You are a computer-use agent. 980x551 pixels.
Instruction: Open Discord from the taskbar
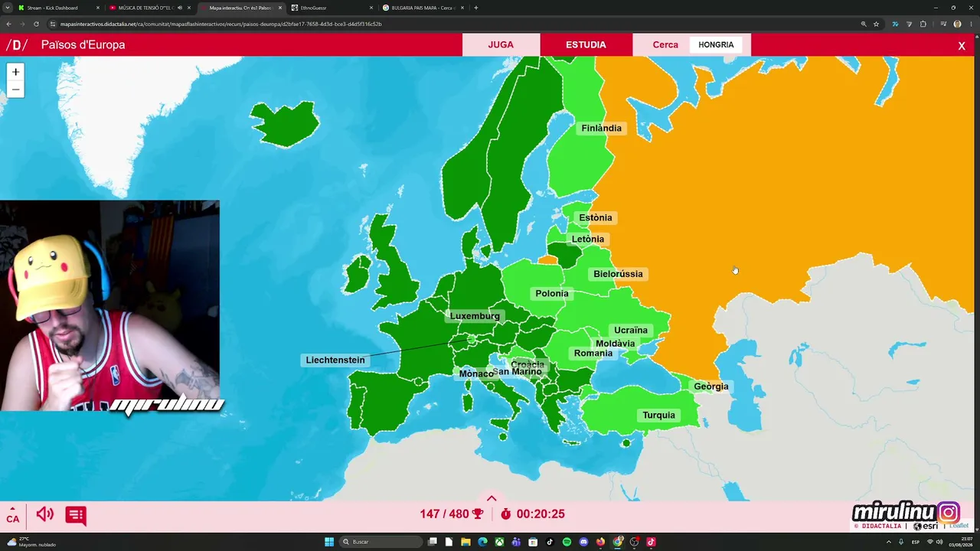pyautogui.click(x=583, y=542)
